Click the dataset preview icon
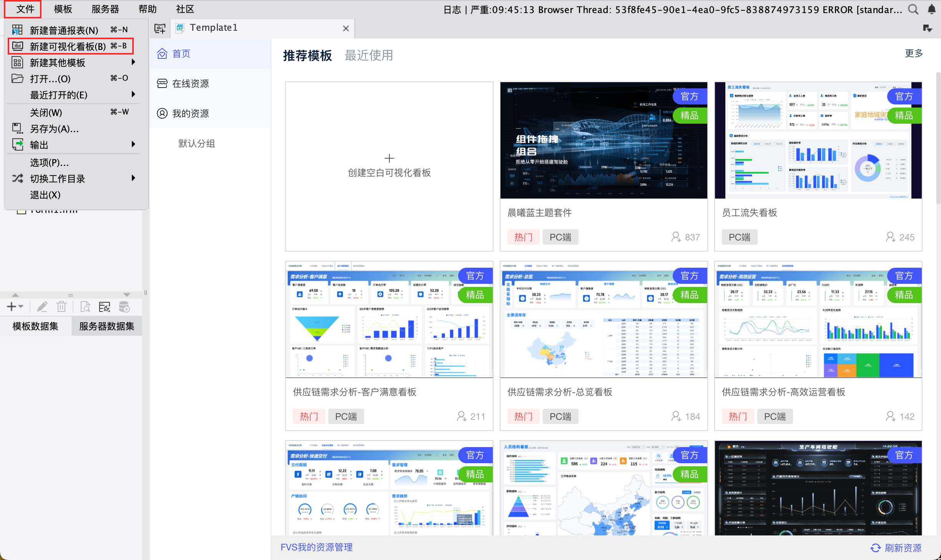Image resolution: width=941 pixels, height=560 pixels. pos(85,307)
